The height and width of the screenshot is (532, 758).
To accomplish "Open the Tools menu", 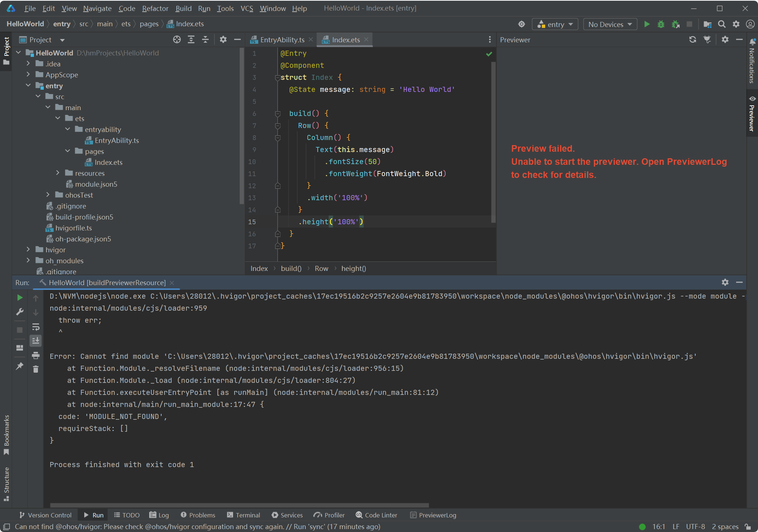I will click(x=225, y=8).
